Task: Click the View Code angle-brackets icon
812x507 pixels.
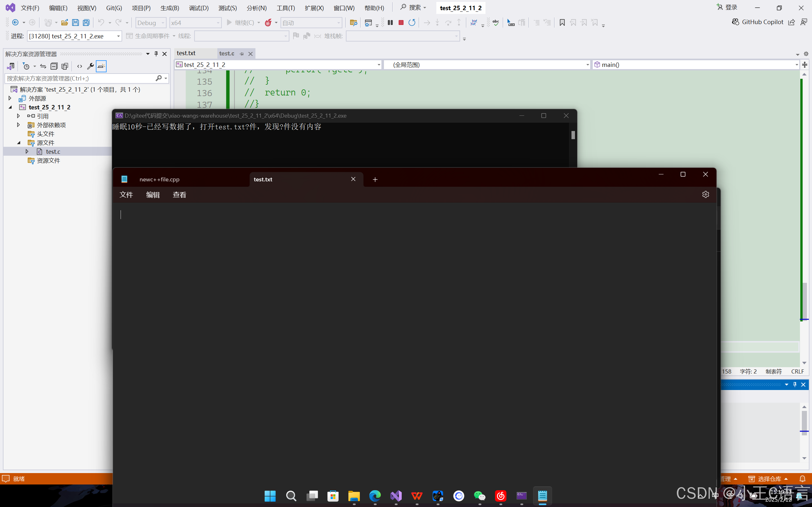Action: pyautogui.click(x=80, y=66)
